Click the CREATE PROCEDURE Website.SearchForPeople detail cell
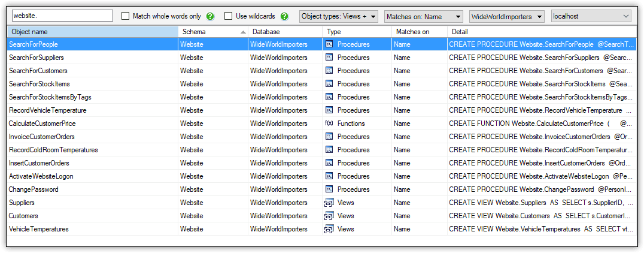 542,44
